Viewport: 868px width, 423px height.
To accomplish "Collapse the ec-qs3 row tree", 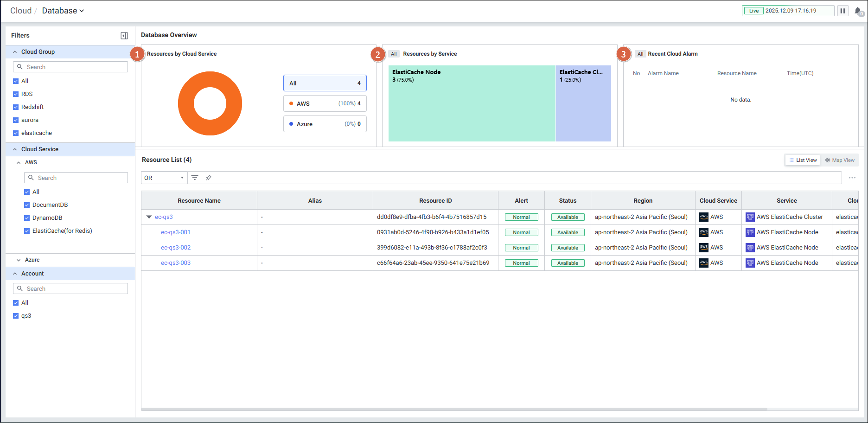I will tap(149, 217).
